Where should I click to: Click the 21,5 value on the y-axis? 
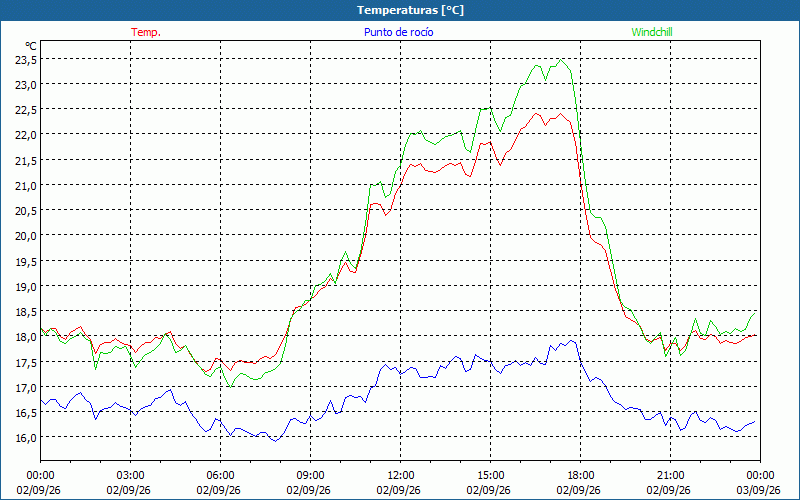point(27,161)
